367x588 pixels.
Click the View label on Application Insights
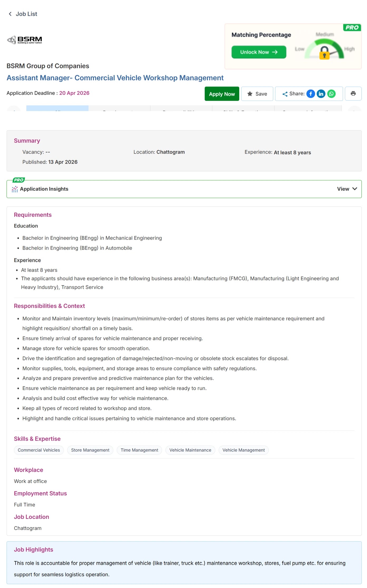pos(343,189)
